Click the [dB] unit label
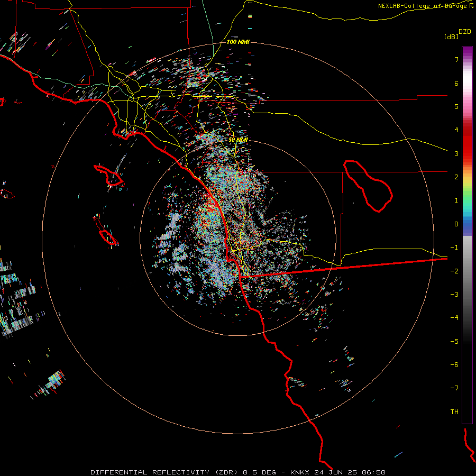The height and width of the screenshot is (476, 476). coord(451,36)
